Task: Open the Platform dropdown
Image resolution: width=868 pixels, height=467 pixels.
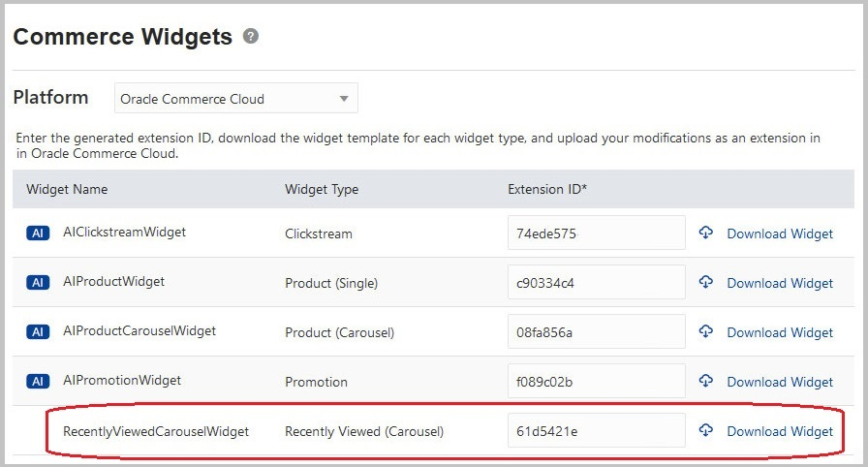Action: pos(236,99)
